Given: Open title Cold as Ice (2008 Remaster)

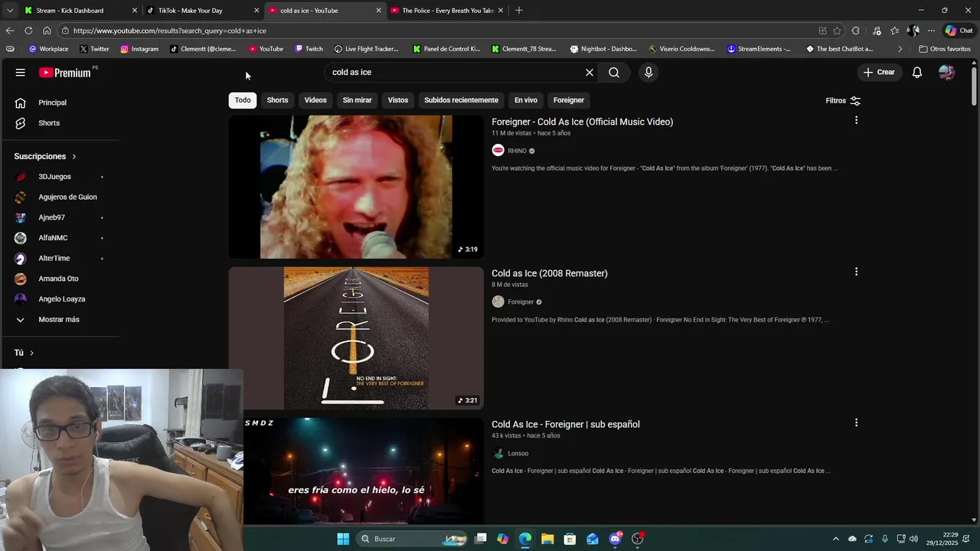Looking at the screenshot, I should click(549, 273).
